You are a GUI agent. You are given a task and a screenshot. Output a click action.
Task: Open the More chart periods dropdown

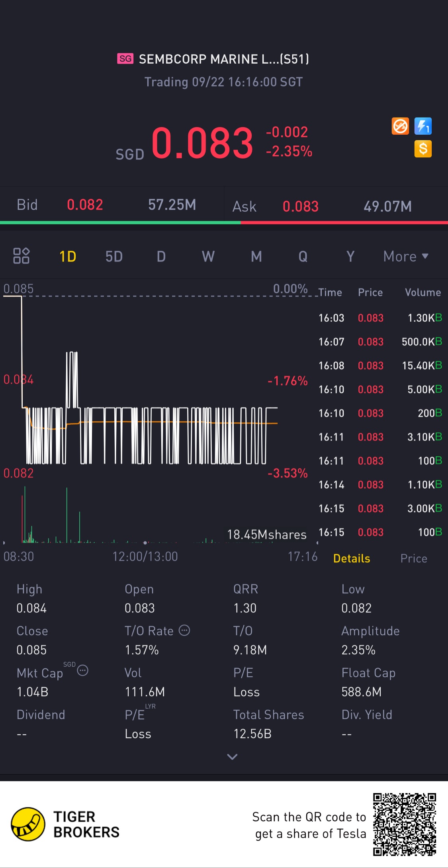406,256
